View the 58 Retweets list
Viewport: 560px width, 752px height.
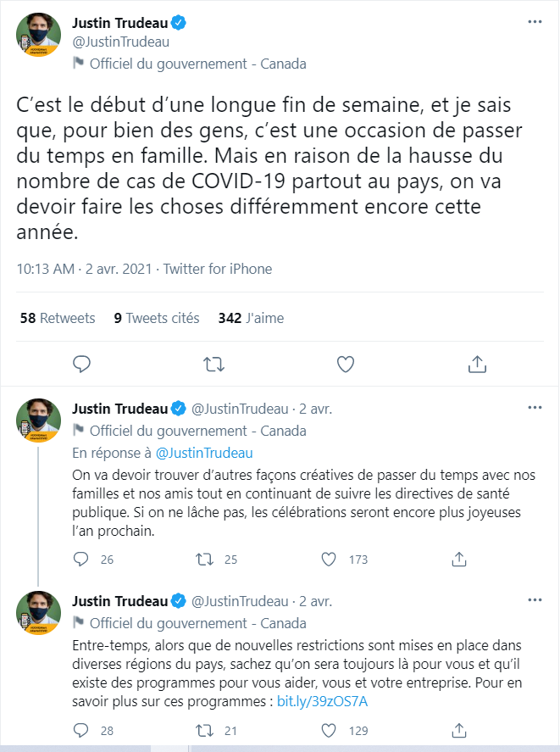58,318
